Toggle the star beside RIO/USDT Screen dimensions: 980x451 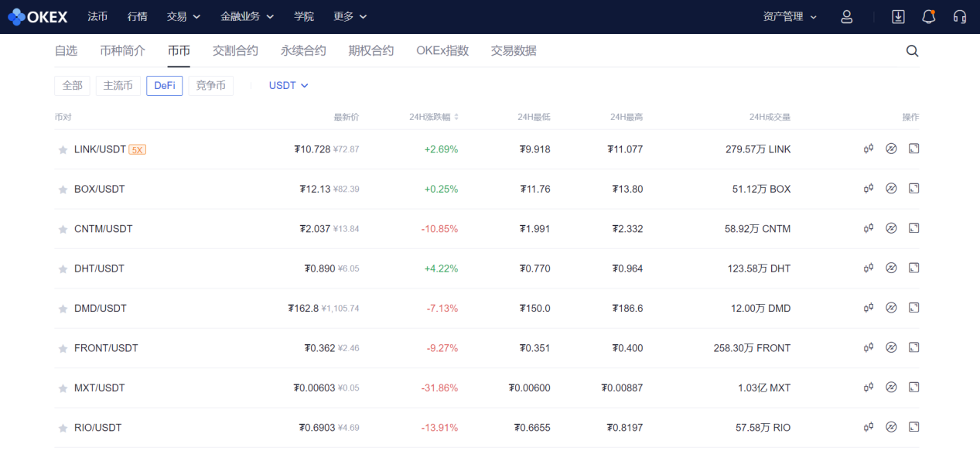pos(63,429)
